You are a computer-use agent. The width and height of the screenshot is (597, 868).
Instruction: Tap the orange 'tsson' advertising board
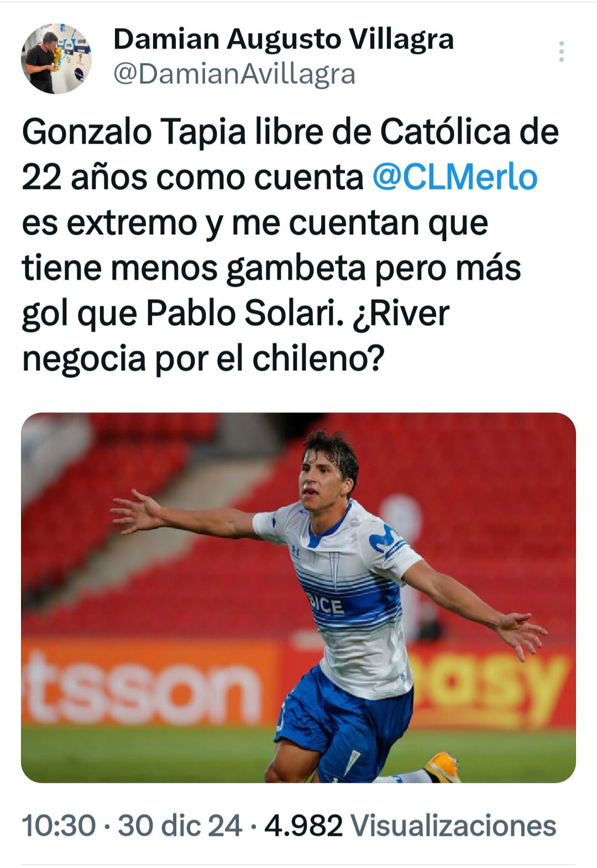coord(141,684)
